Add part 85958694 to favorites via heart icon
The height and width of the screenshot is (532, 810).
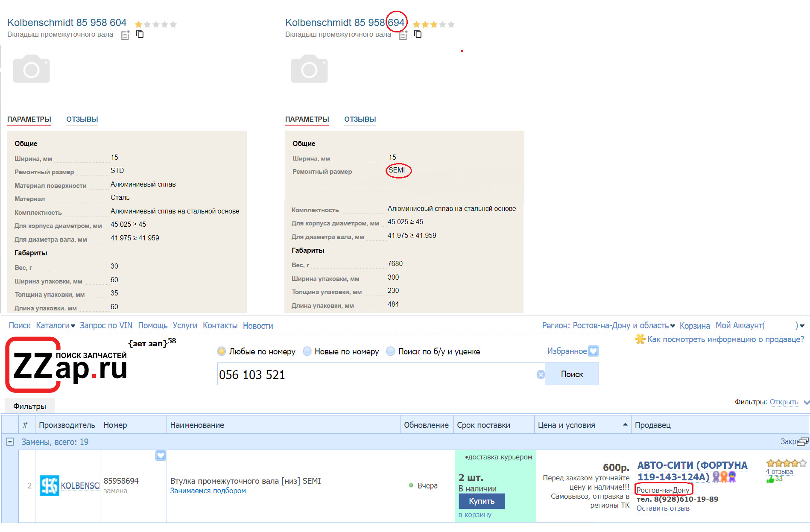161,456
